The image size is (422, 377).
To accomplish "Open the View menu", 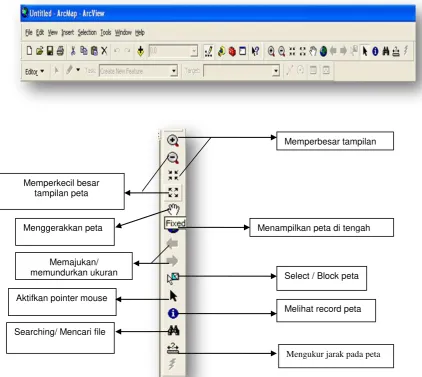I will pos(52,32).
